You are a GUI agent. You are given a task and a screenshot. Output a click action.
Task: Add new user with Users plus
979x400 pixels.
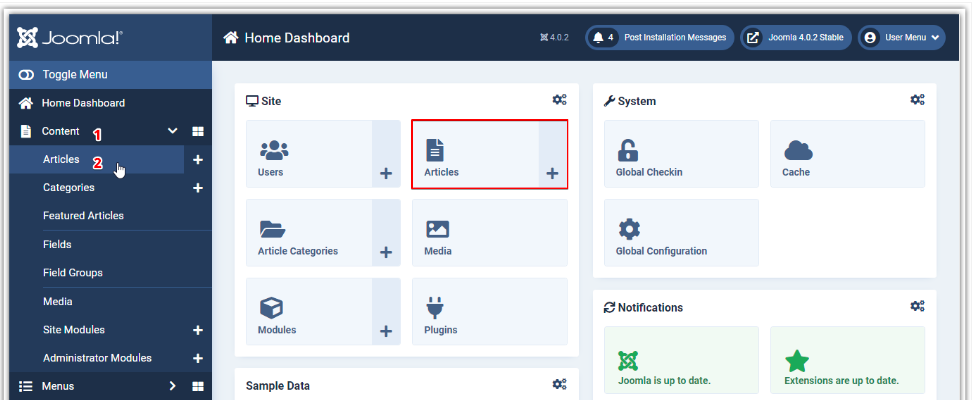386,173
